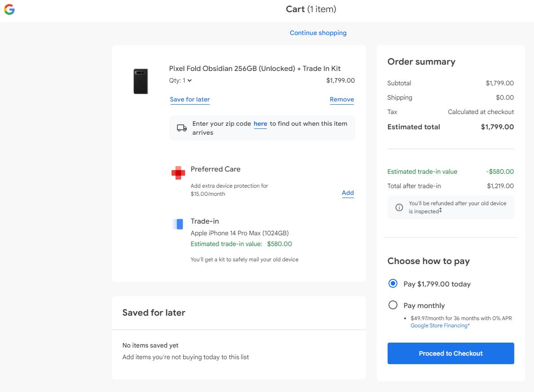
Task: Click the delivery truck icon
Action: point(182,128)
